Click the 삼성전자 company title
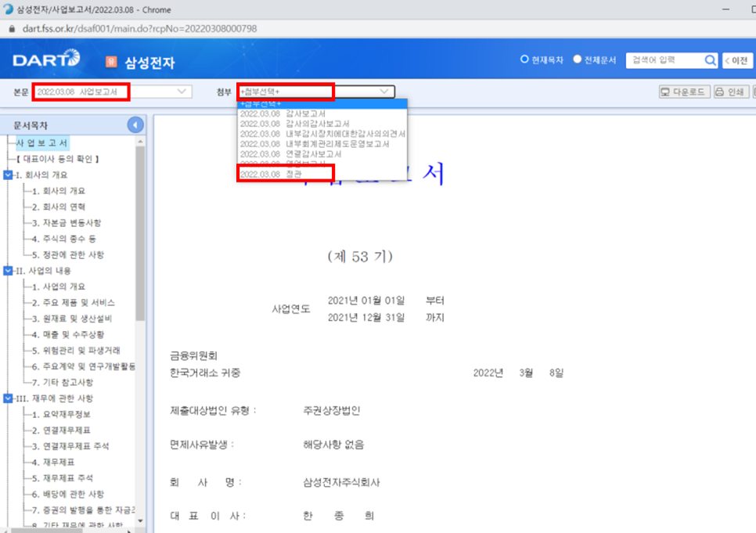This screenshot has width=756, height=533. click(x=149, y=63)
